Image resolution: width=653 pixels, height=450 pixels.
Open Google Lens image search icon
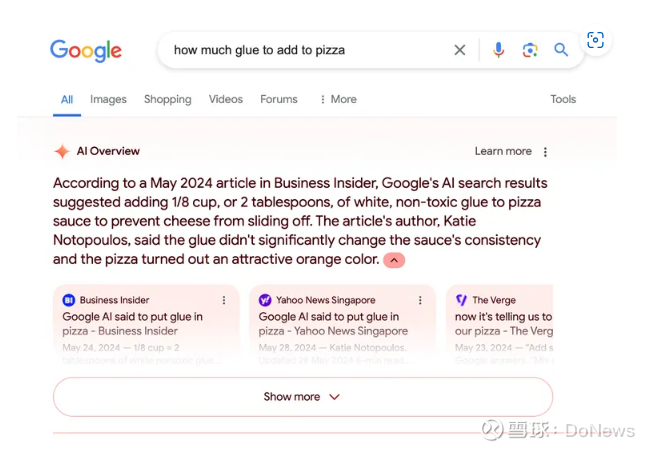[530, 50]
